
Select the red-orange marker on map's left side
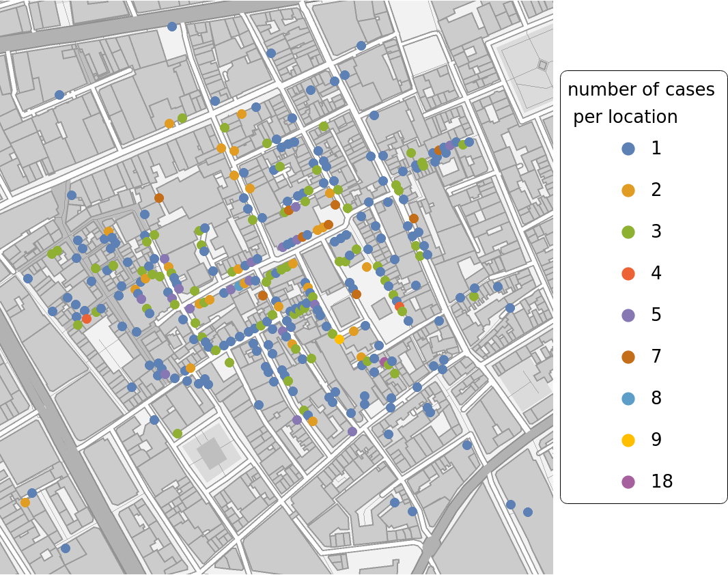point(87,319)
